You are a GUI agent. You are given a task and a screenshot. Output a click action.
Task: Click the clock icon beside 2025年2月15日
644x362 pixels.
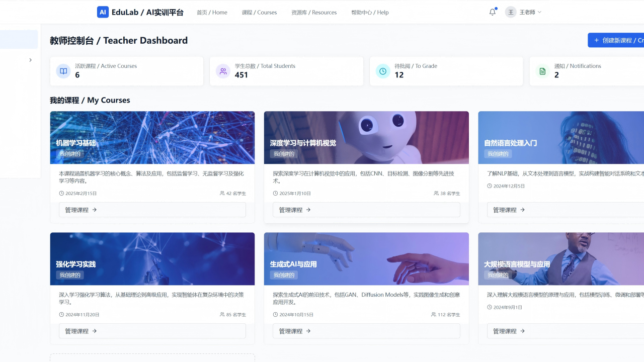click(61, 193)
